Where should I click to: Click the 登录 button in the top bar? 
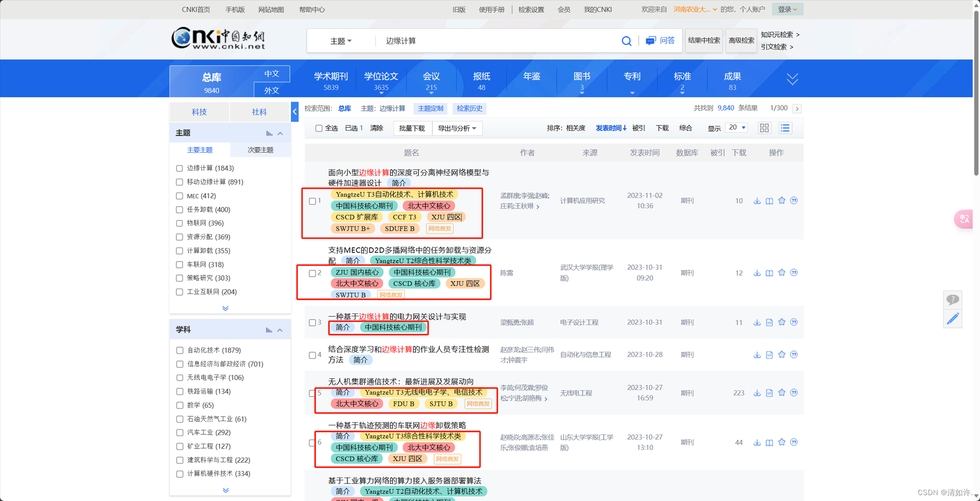pos(784,9)
